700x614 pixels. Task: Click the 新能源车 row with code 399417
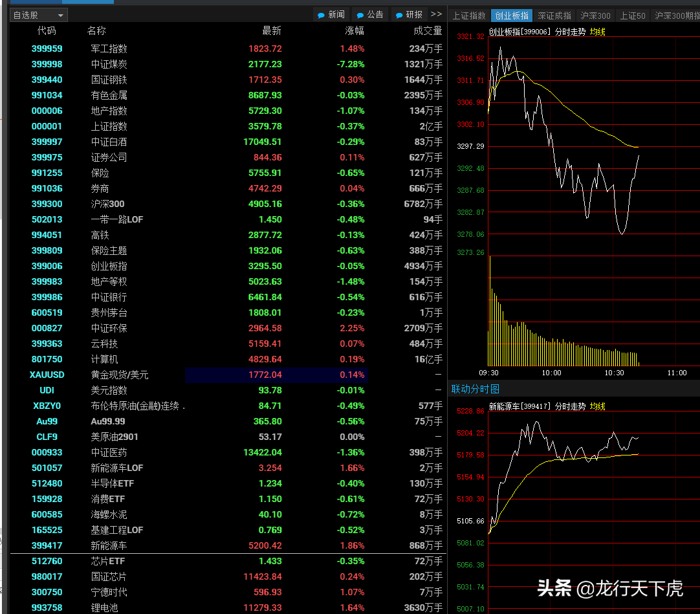point(227,545)
